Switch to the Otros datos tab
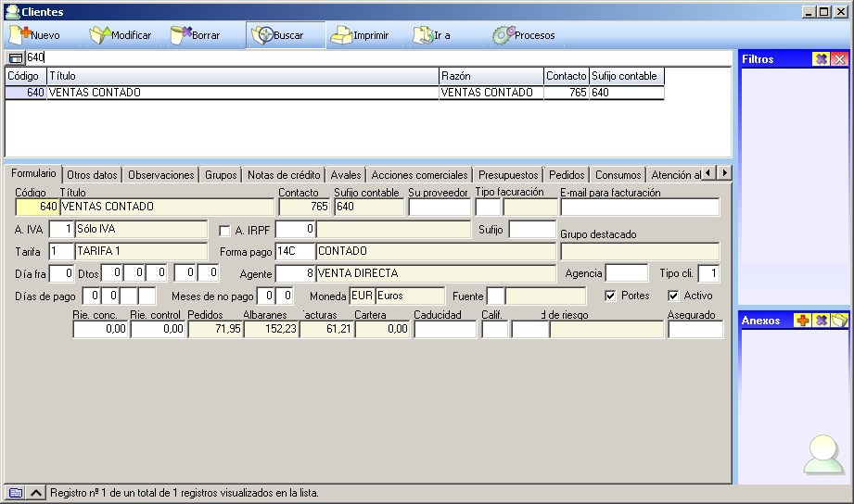This screenshot has width=854, height=504. (92, 175)
